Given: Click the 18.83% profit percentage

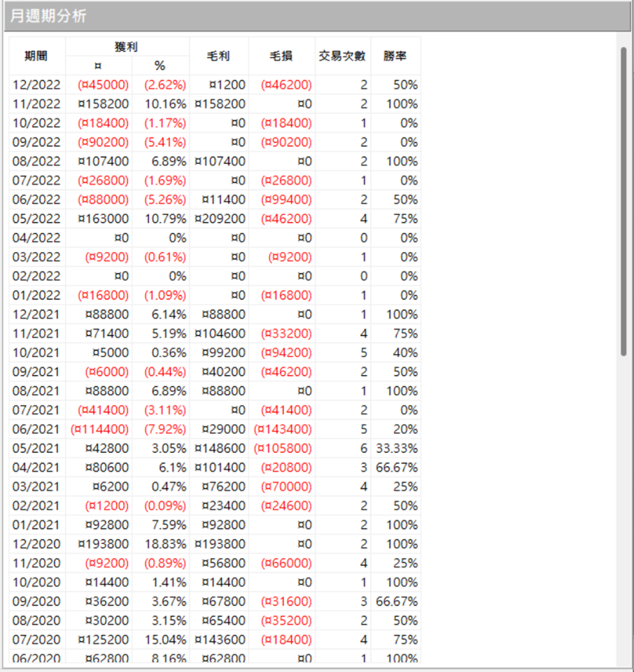Looking at the screenshot, I should [165, 545].
